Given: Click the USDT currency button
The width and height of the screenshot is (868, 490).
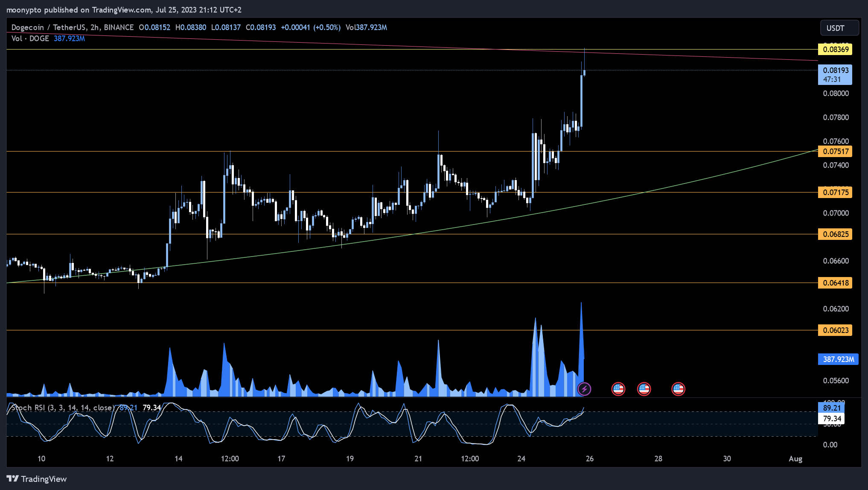Looking at the screenshot, I should [839, 28].
